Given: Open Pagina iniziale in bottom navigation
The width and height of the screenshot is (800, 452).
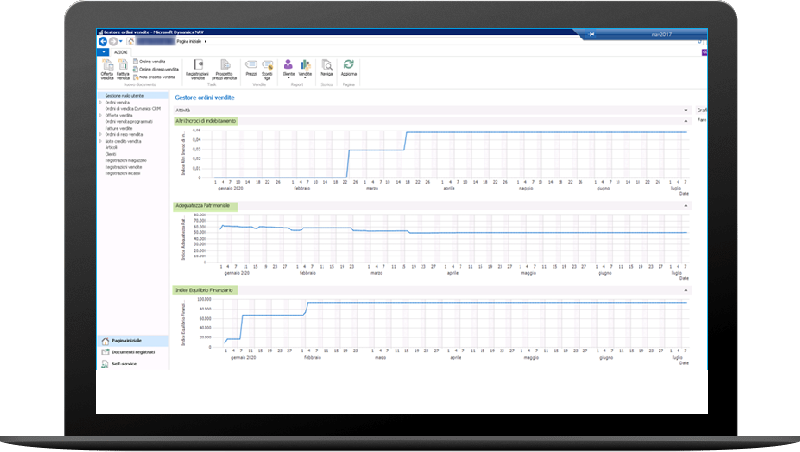Looking at the screenshot, I should (x=132, y=340).
